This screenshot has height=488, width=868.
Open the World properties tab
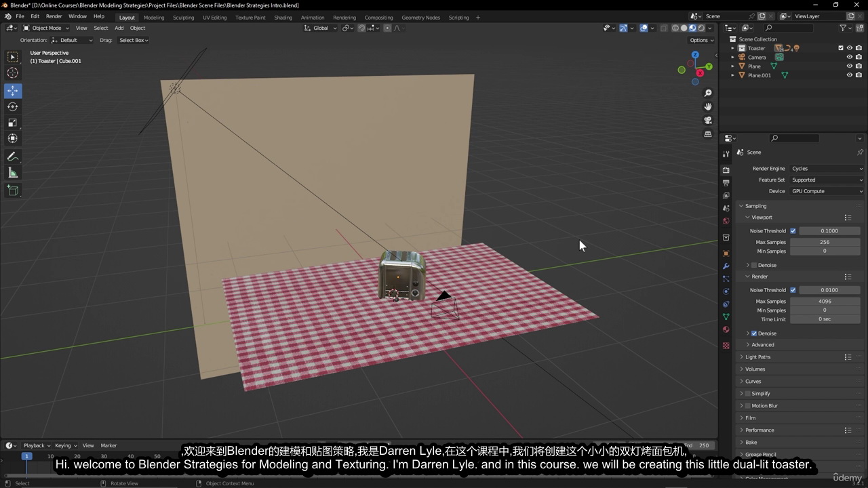tap(726, 221)
